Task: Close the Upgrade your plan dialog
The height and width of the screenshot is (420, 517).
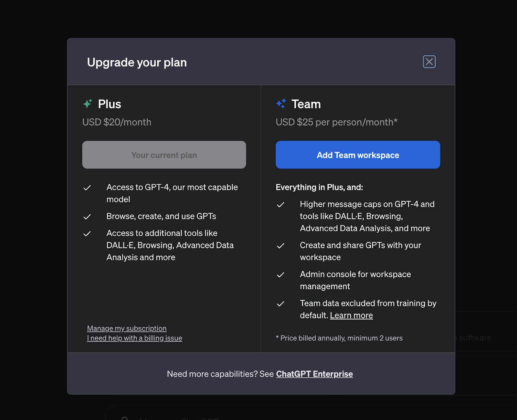Action: point(429,62)
